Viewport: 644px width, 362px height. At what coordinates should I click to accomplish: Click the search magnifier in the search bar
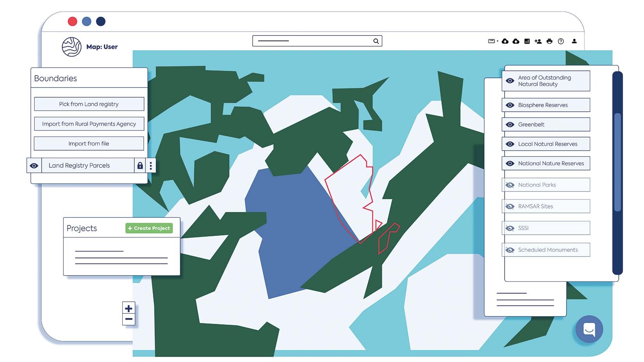[x=376, y=40]
